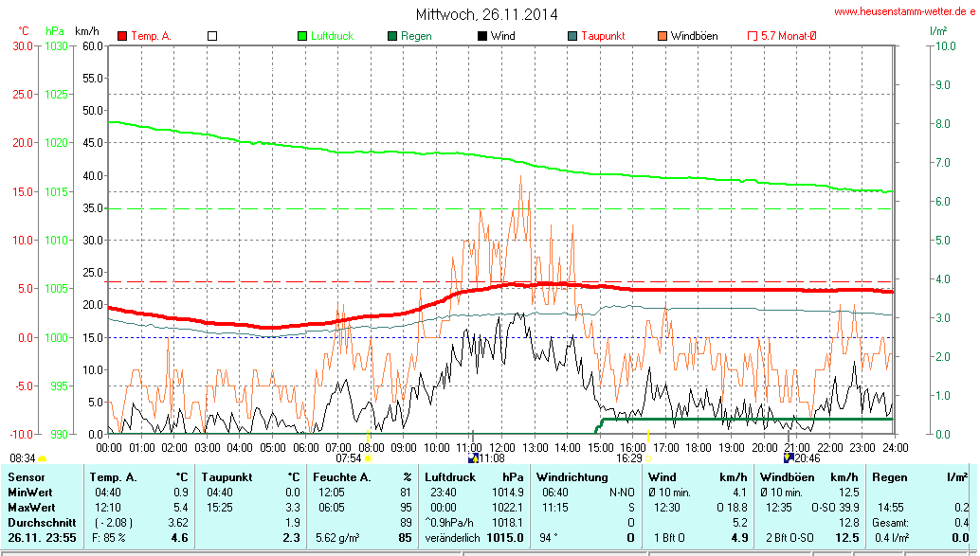
Task: Click the sunrise sun icon beside 07:54
Action: coord(368,458)
